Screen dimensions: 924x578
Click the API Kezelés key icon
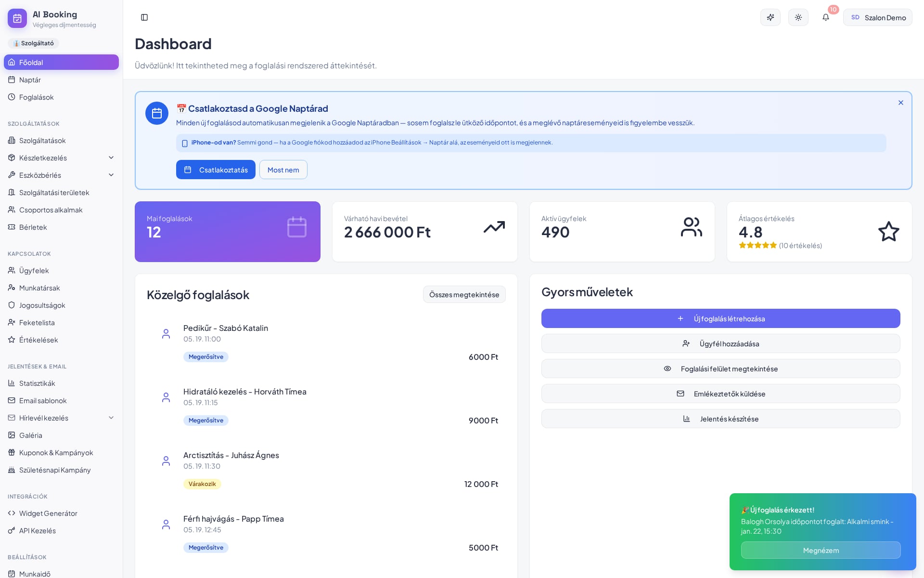(x=12, y=530)
